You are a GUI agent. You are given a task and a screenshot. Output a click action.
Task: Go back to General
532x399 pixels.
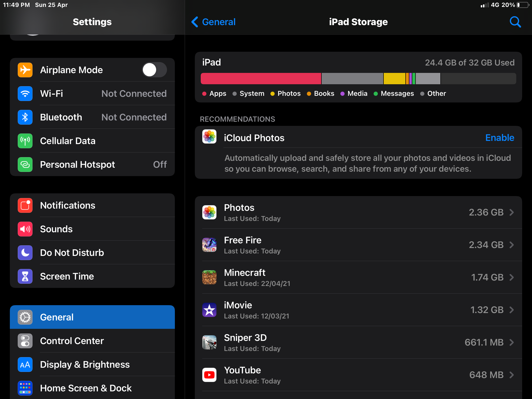coord(214,22)
